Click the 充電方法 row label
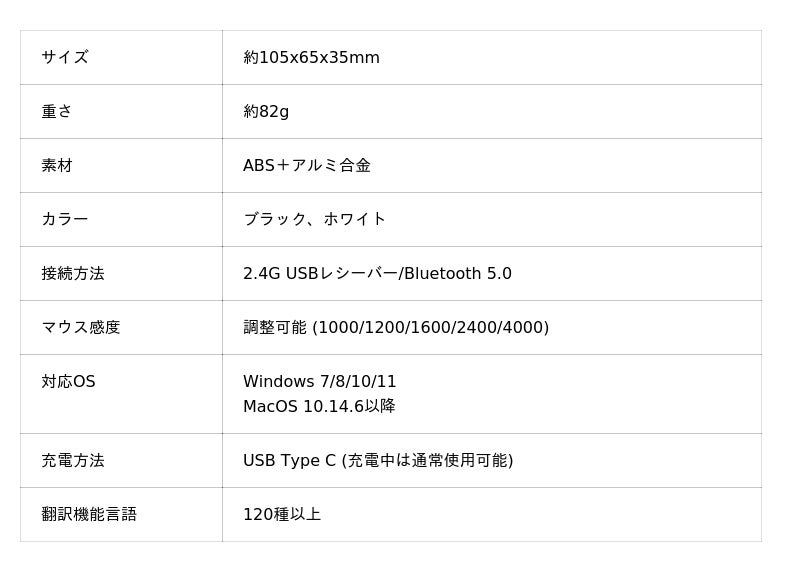800x572 pixels. [x=73, y=460]
